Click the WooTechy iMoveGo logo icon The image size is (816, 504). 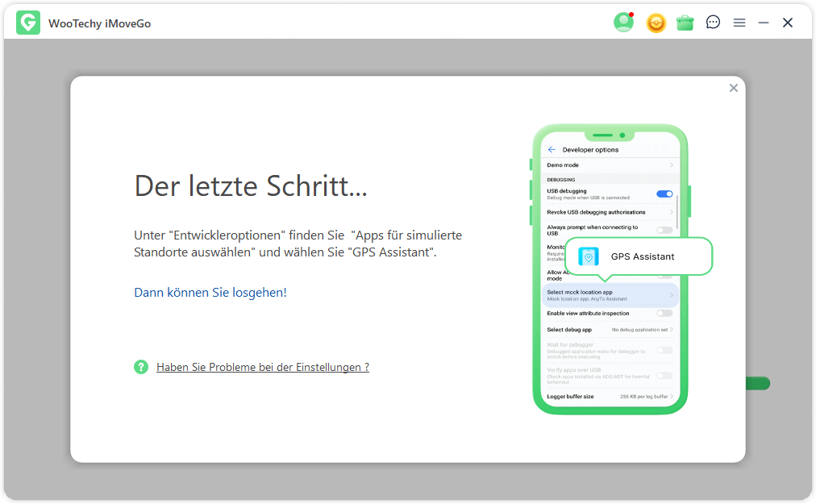coord(28,23)
